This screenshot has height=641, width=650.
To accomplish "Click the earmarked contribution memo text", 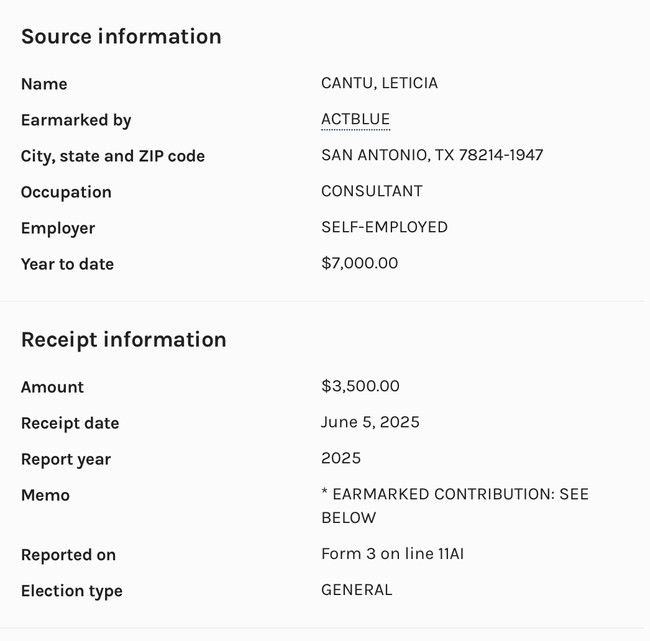I will pos(454,506).
